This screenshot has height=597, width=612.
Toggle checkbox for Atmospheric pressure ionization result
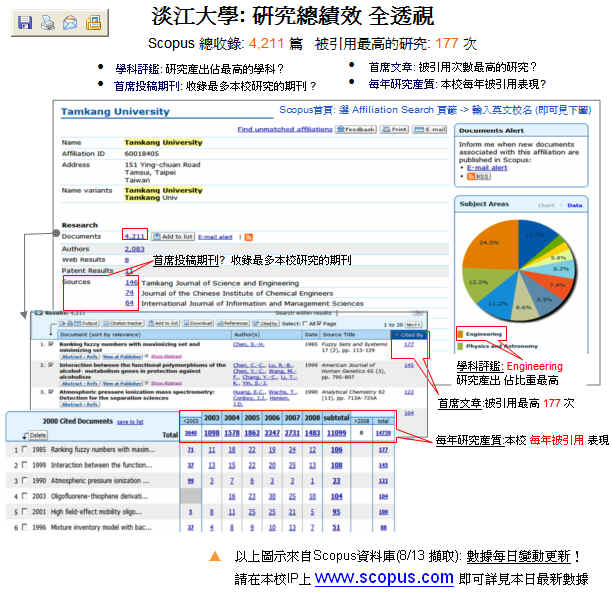point(51,391)
